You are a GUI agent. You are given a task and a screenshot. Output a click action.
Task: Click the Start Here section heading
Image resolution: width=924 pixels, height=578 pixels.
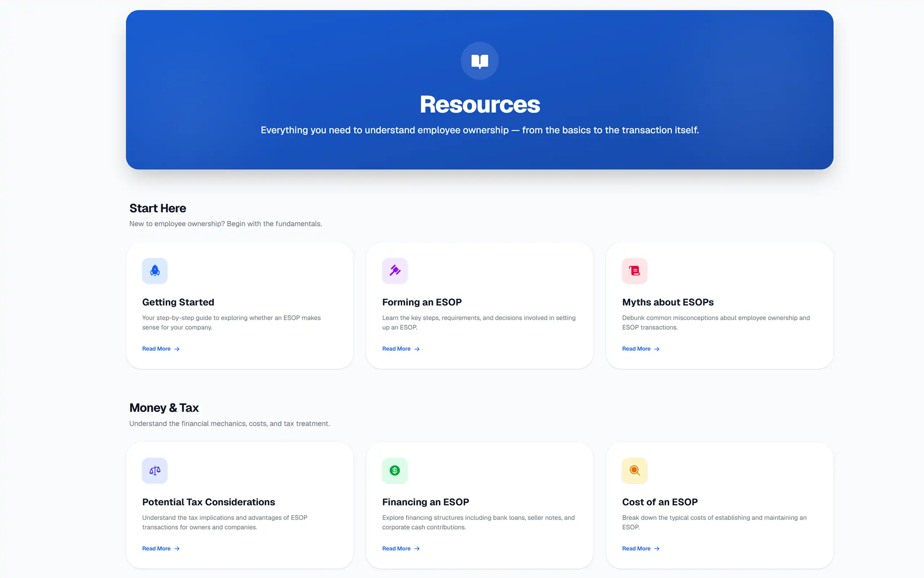158,208
